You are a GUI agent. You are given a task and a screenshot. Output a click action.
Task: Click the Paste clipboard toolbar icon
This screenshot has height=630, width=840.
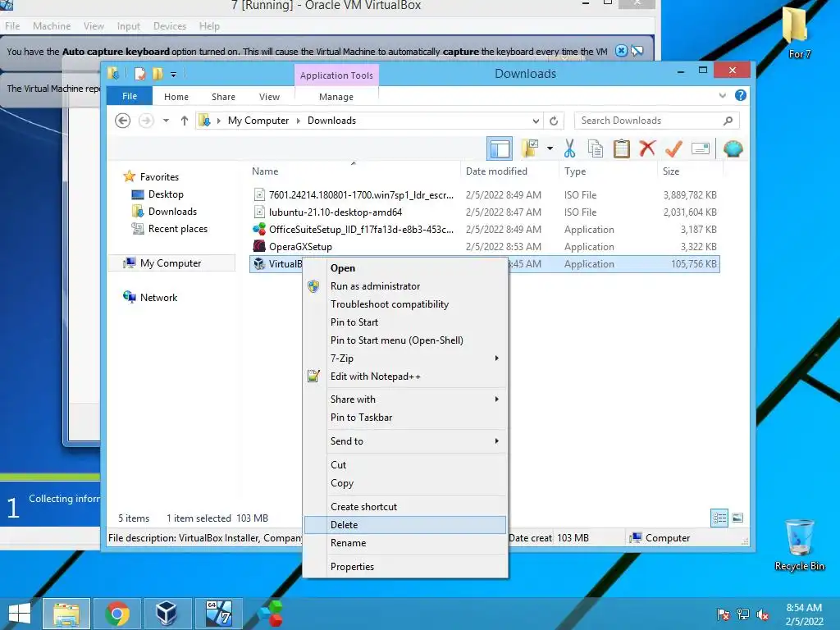pos(622,149)
